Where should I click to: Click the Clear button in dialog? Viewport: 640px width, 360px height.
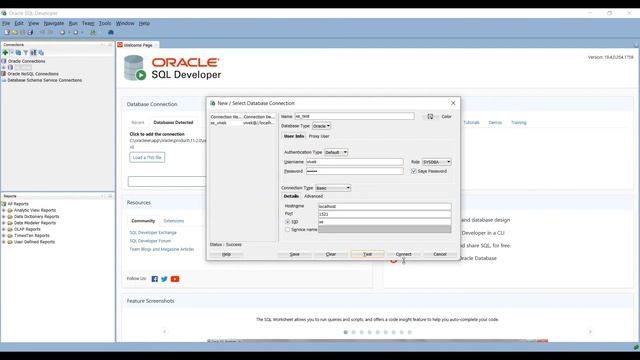coord(331,254)
